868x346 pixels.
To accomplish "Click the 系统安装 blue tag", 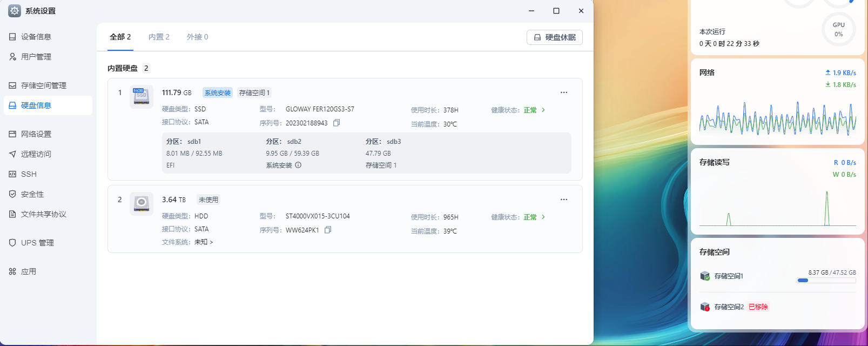I will pos(218,93).
